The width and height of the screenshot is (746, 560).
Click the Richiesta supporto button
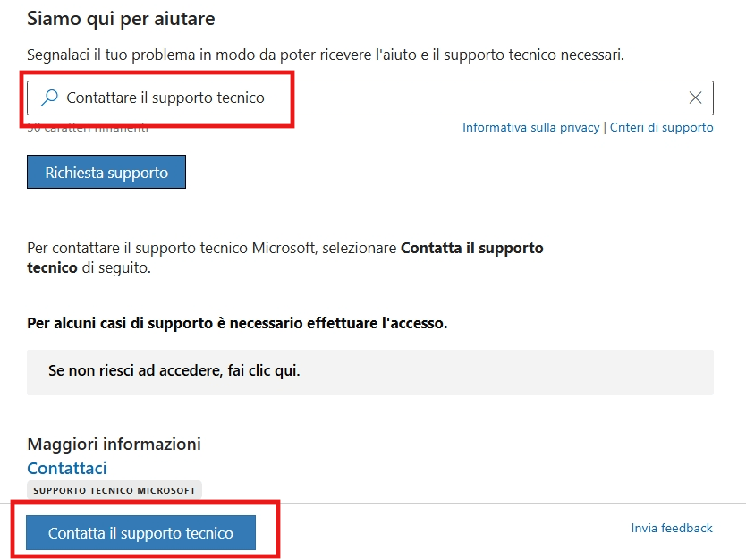click(106, 172)
